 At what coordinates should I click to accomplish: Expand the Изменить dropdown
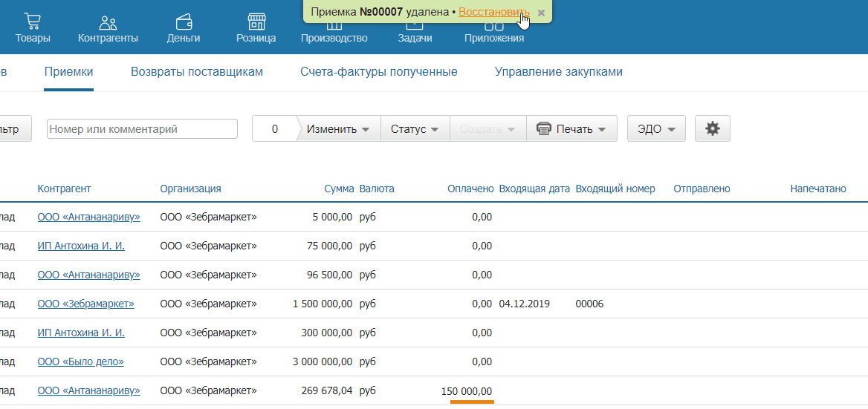[338, 128]
